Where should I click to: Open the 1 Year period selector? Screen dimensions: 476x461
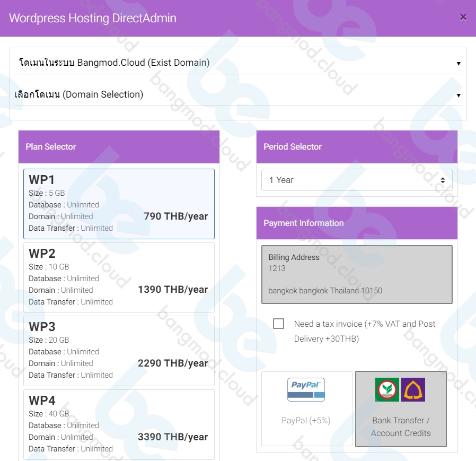click(x=357, y=180)
